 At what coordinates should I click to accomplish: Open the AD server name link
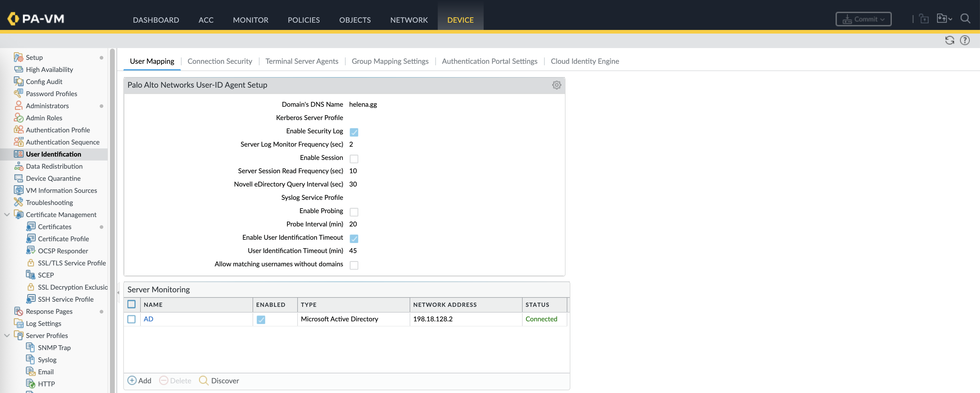148,319
